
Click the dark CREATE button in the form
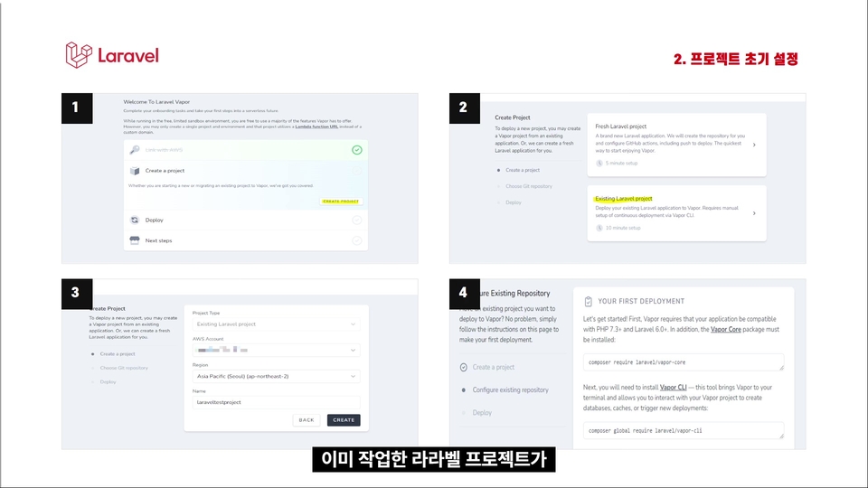click(344, 420)
